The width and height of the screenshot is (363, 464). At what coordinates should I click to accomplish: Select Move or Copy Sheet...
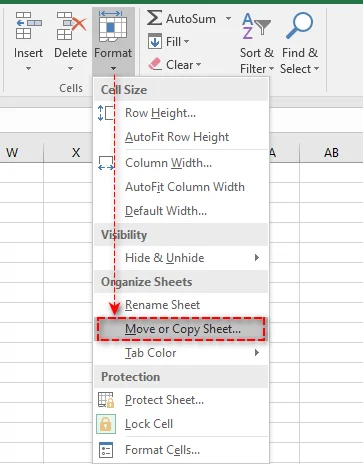[181, 329]
